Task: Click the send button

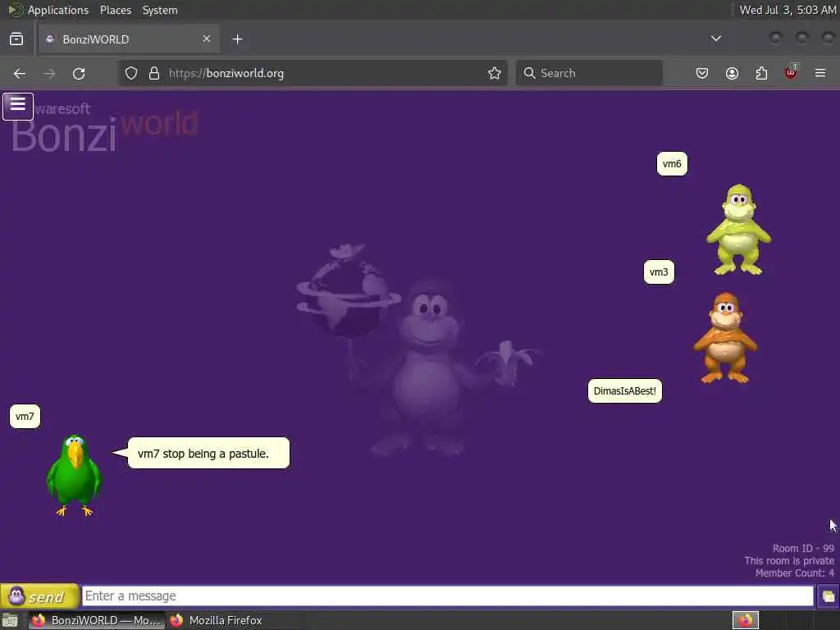Action: tap(39, 596)
